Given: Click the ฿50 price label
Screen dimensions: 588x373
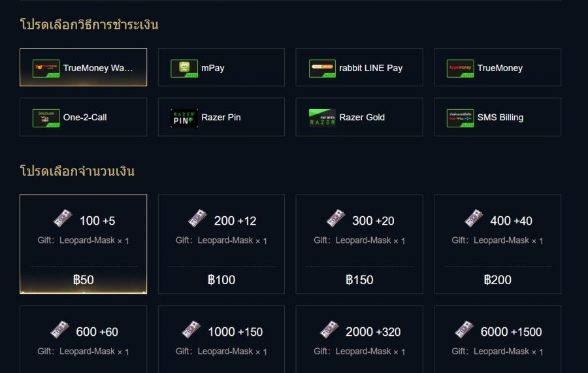Looking at the screenshot, I should click(83, 280).
